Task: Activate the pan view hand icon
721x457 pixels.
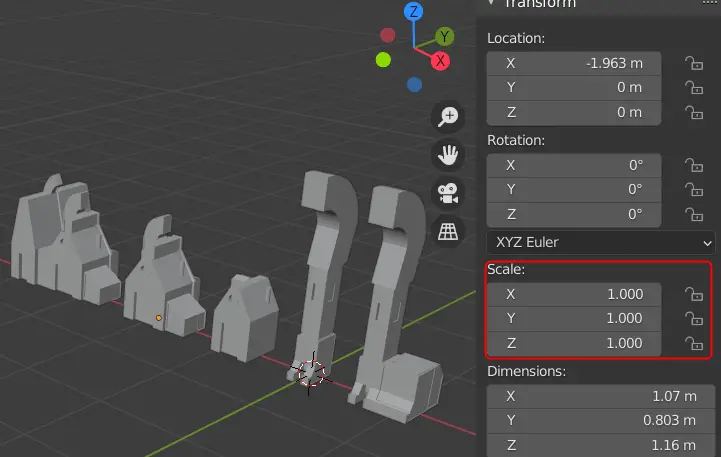Action: coord(448,154)
